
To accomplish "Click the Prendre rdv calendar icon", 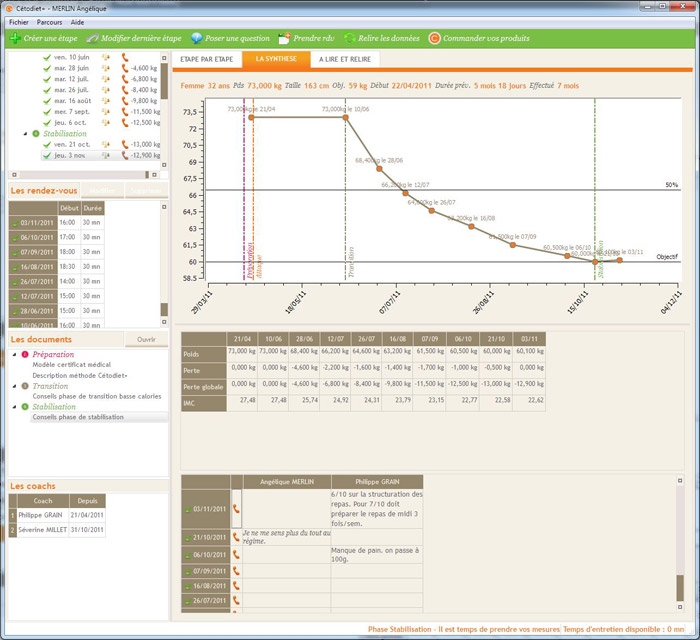I will click(x=284, y=38).
